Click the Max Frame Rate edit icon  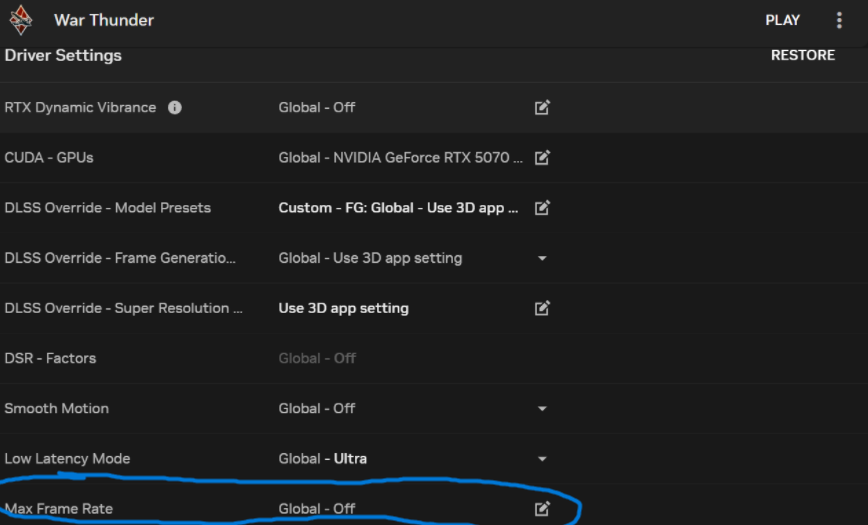pos(542,509)
